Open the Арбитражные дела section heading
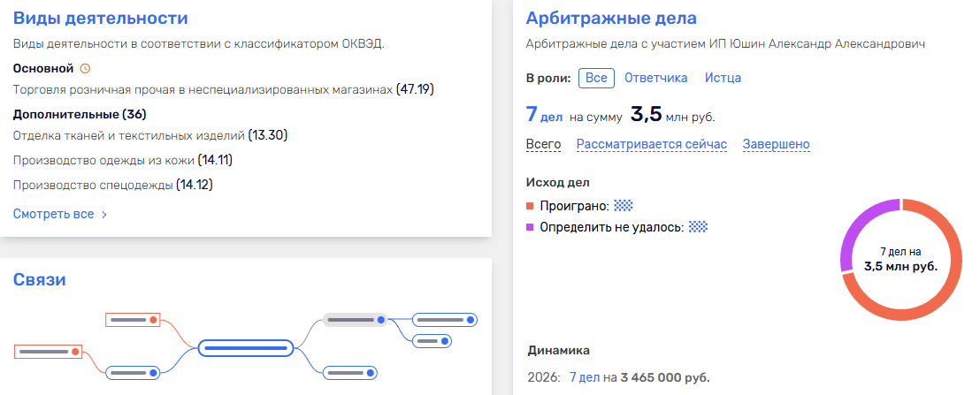 (611, 19)
